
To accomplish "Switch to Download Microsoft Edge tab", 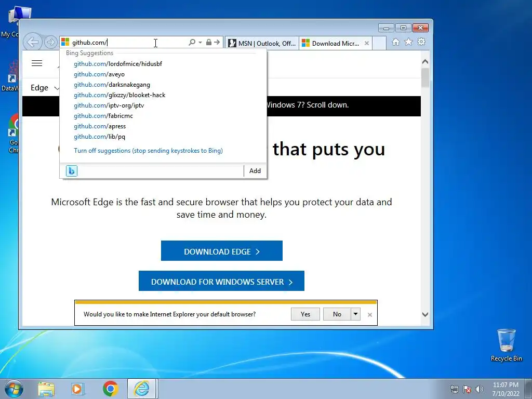I will coord(331,43).
